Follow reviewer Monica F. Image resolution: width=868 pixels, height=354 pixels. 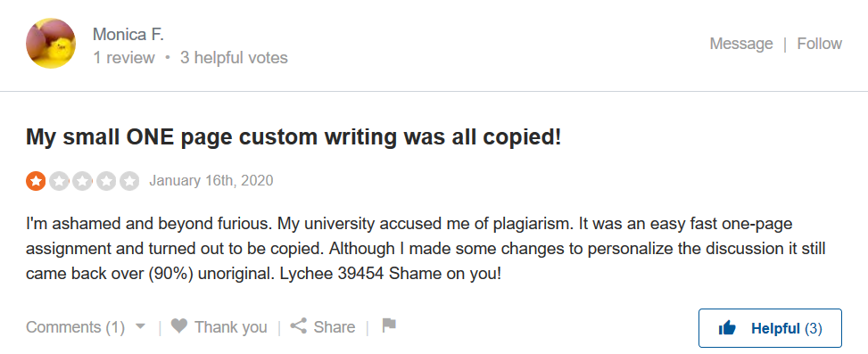pyautogui.click(x=819, y=44)
